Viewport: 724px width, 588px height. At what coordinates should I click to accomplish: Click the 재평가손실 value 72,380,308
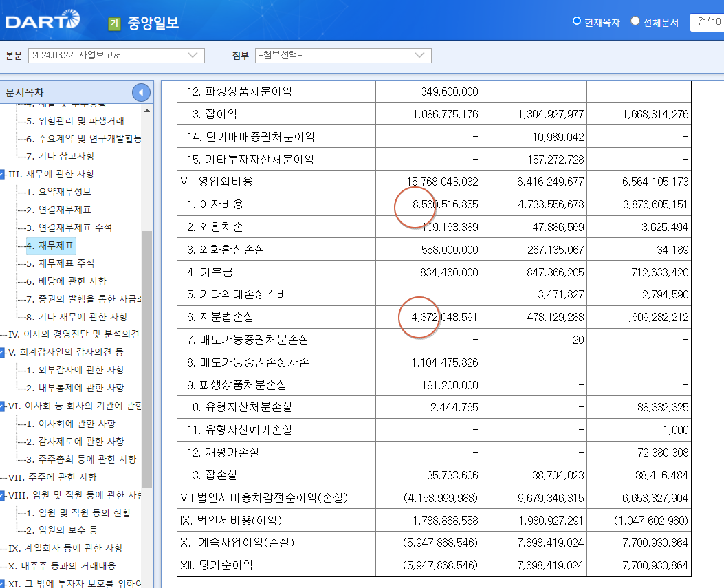coord(663,453)
